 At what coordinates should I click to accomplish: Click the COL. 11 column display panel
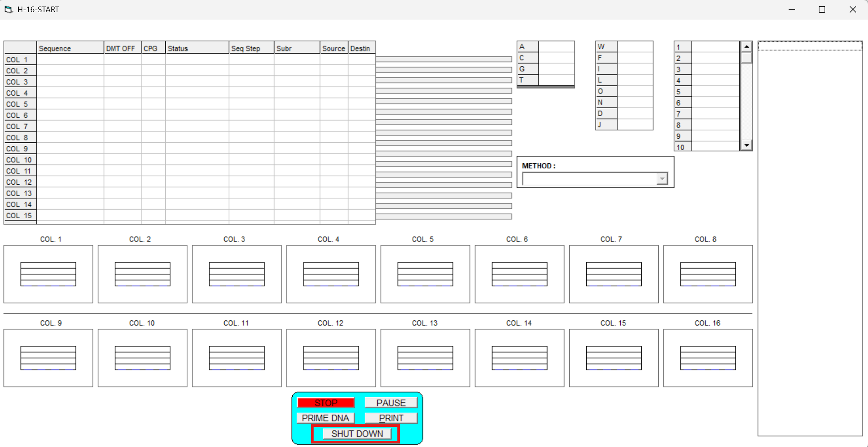click(x=237, y=358)
